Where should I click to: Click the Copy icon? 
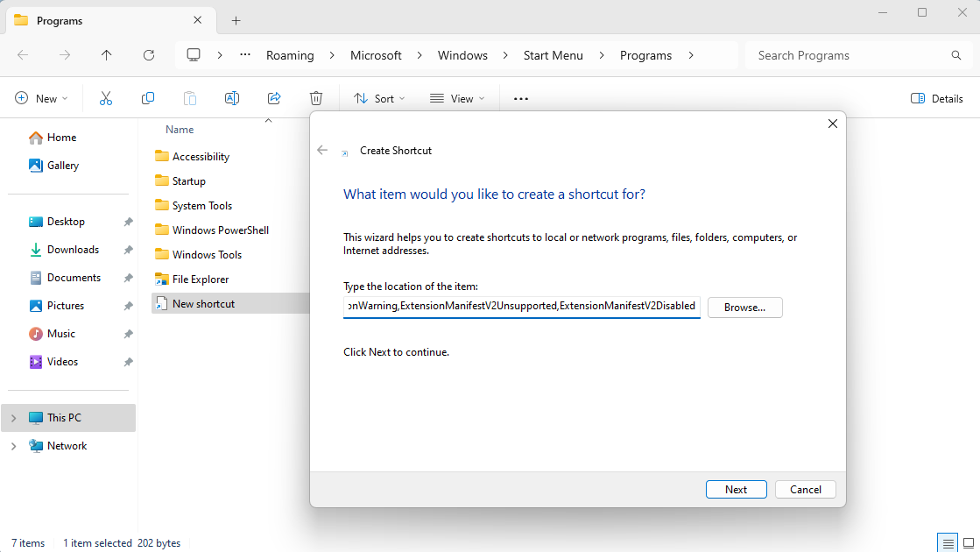tap(148, 98)
